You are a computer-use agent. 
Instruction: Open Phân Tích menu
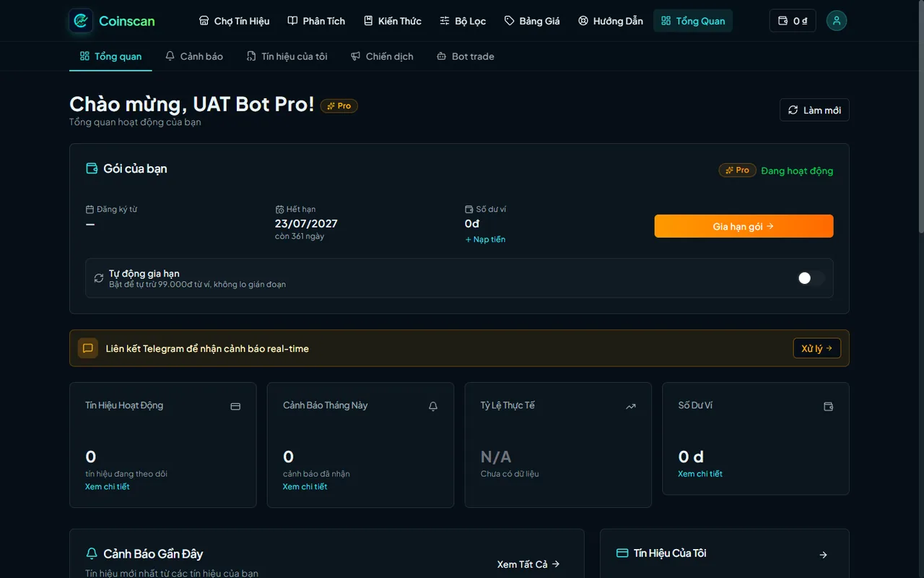pos(316,21)
